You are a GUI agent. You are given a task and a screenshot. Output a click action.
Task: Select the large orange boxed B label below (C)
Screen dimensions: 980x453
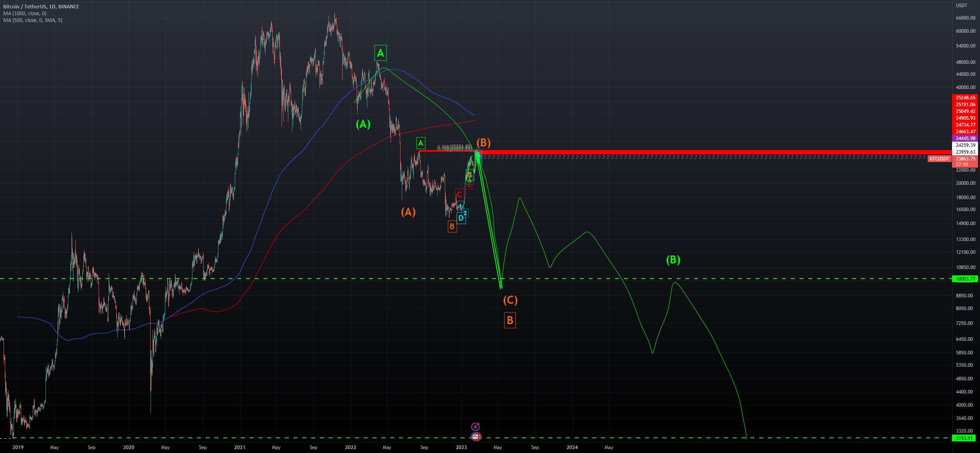[x=510, y=320]
